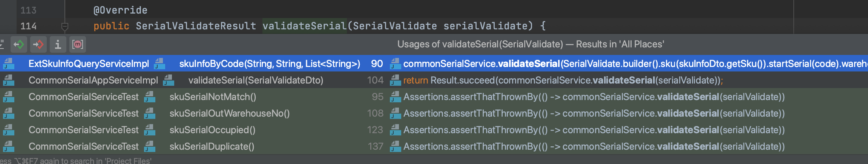
Task: Click the file icon beside line number 137
Action: click(x=395, y=146)
